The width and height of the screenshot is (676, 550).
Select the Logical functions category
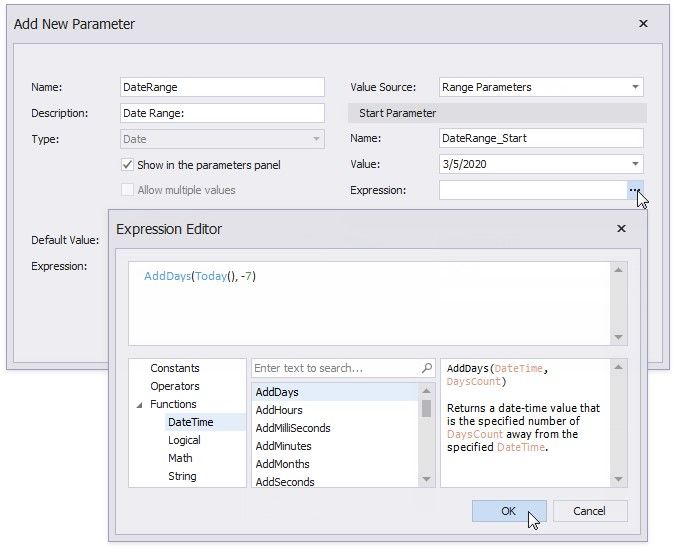tap(184, 440)
